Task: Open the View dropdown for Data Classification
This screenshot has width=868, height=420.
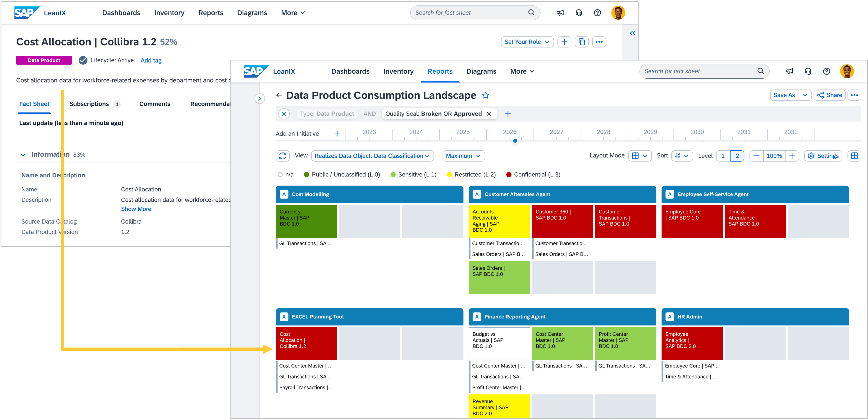Action: coord(372,156)
